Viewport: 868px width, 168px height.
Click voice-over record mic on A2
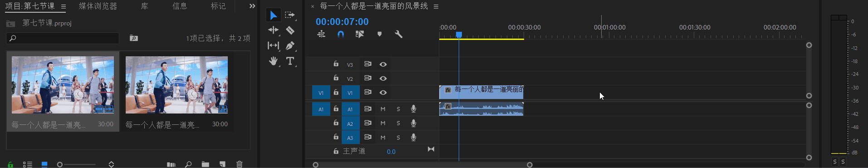click(x=413, y=123)
